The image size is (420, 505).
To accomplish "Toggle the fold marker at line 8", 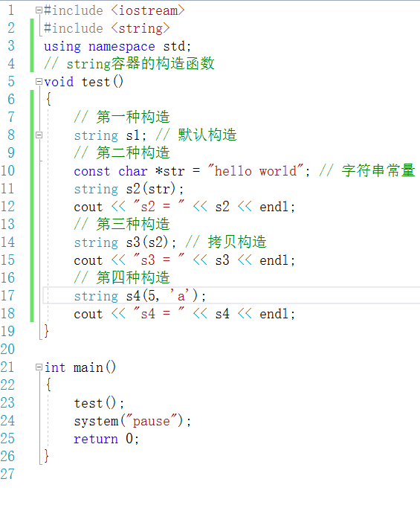I will [x=39, y=135].
